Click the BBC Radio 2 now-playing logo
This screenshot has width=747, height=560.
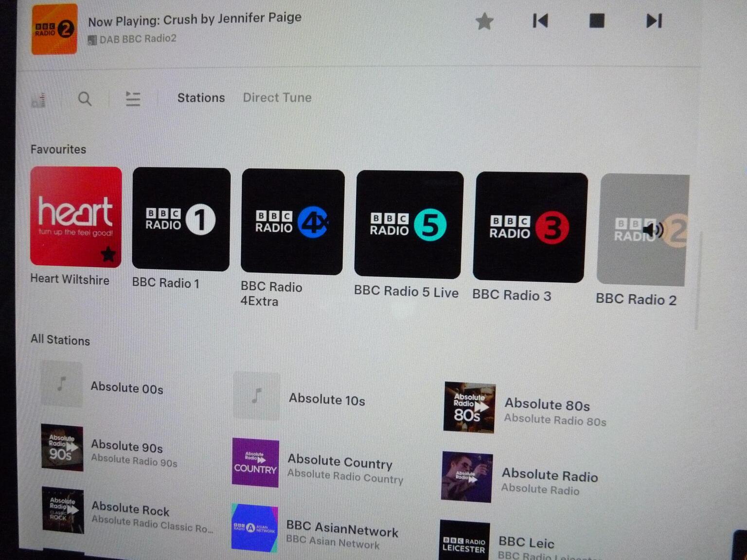[54, 29]
